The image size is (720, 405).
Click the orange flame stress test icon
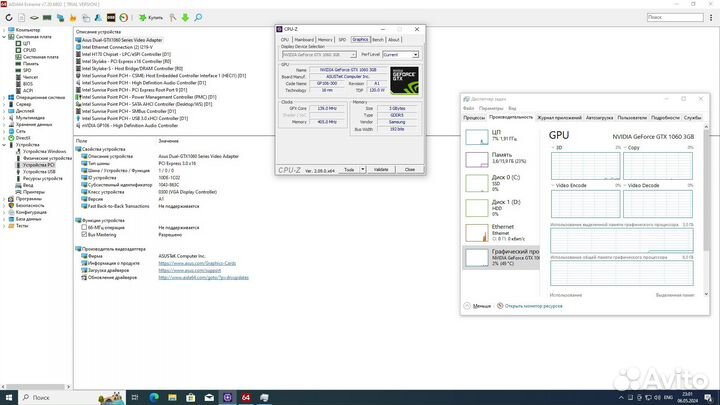(73, 17)
